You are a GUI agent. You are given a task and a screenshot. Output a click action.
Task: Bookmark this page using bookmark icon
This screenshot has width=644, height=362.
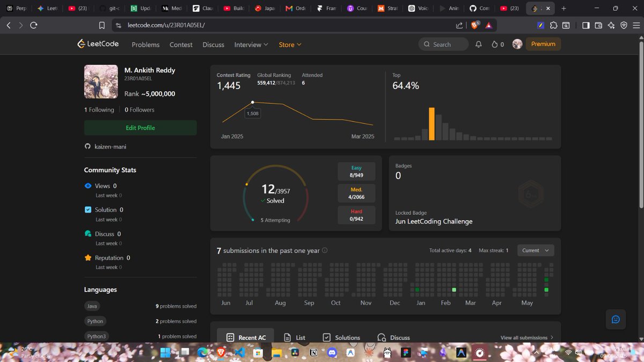point(102,25)
